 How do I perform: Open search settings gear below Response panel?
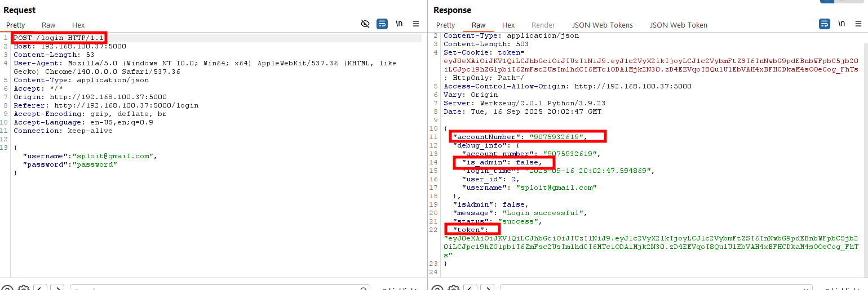tap(453, 288)
